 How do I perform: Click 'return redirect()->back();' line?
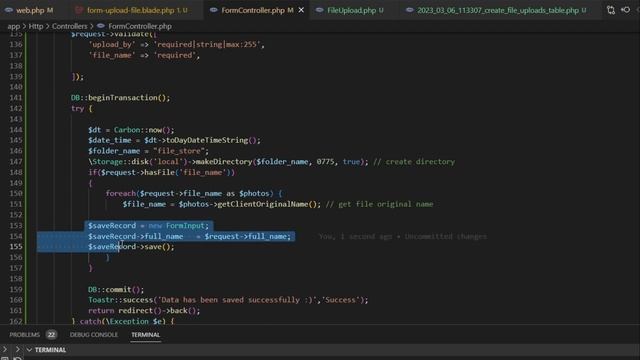(144, 311)
